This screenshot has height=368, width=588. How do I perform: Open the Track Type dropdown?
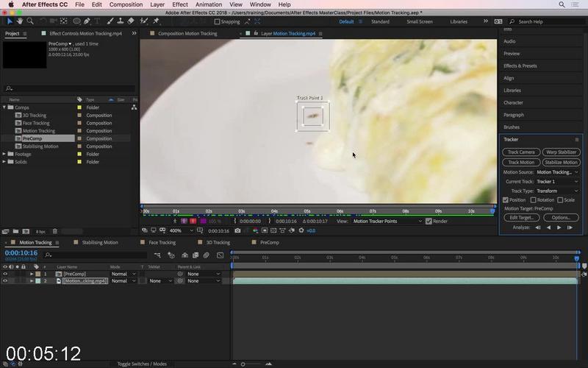tap(557, 191)
